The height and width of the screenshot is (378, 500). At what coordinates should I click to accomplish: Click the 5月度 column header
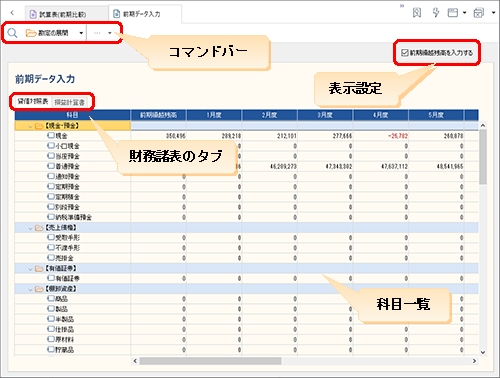click(436, 115)
